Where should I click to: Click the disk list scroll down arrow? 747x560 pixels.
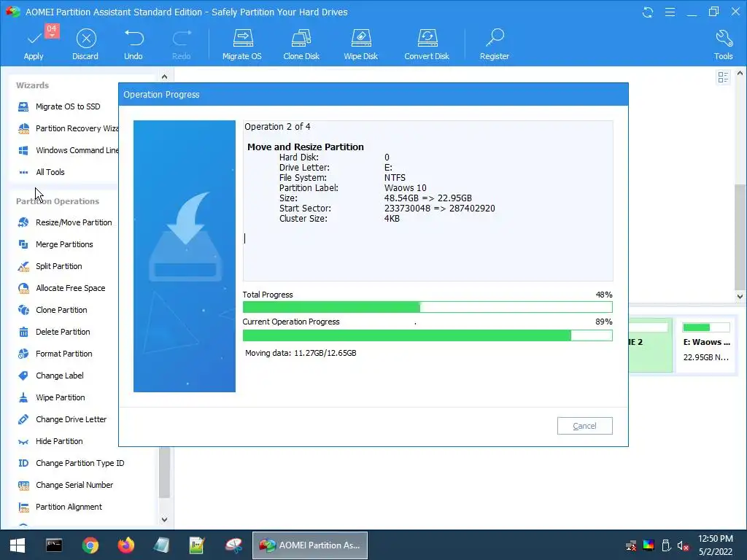coord(740,296)
